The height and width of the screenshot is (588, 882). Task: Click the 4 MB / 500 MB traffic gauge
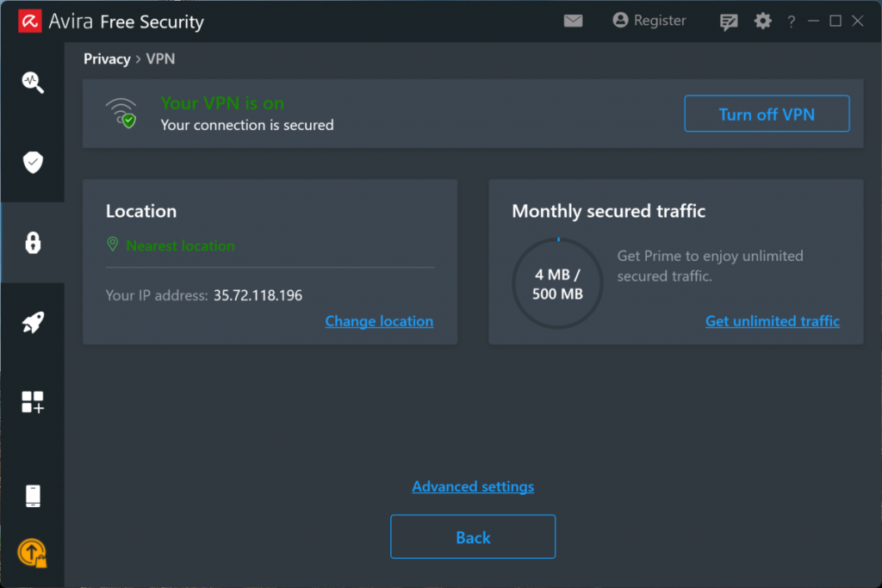click(x=557, y=283)
